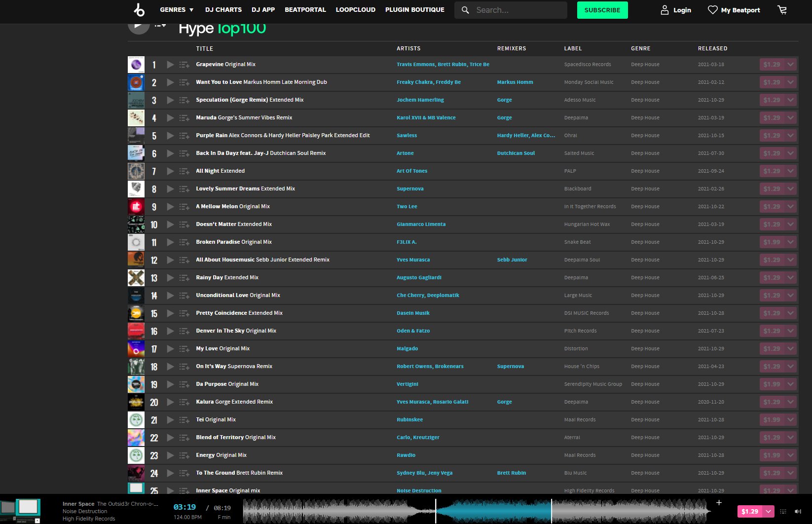The width and height of the screenshot is (812, 524).
Task: Open purchase options arrow for Unconditional Love
Action: [x=791, y=296]
